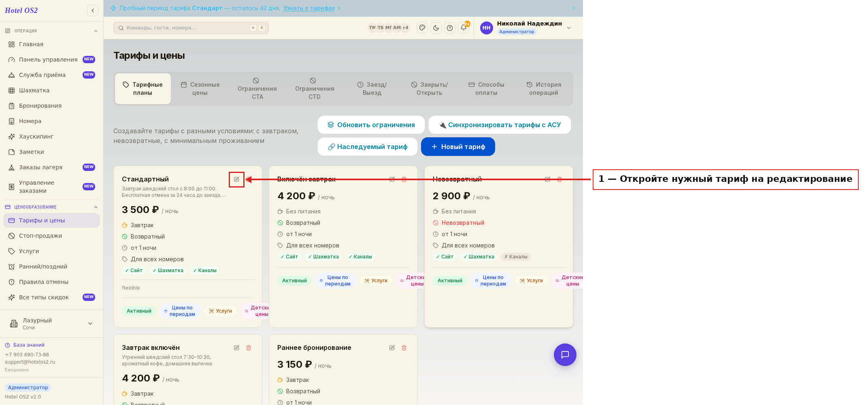Viewport: 868px width, 405px height.
Task: Open the База знаний link
Action: 25,345
